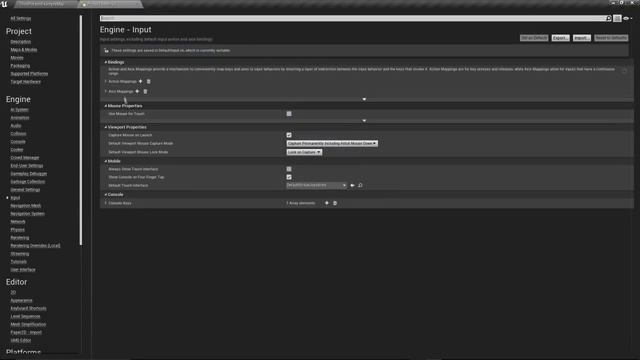
Task: Delete all Action Mappings with trash icon
Action: 148,81
